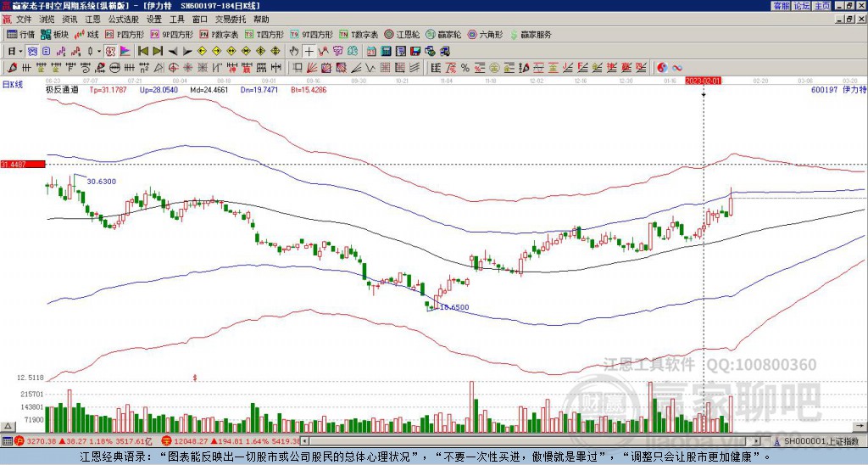Open the T数字表 tool
Viewport: 868px width, 465px height.
(x=359, y=34)
